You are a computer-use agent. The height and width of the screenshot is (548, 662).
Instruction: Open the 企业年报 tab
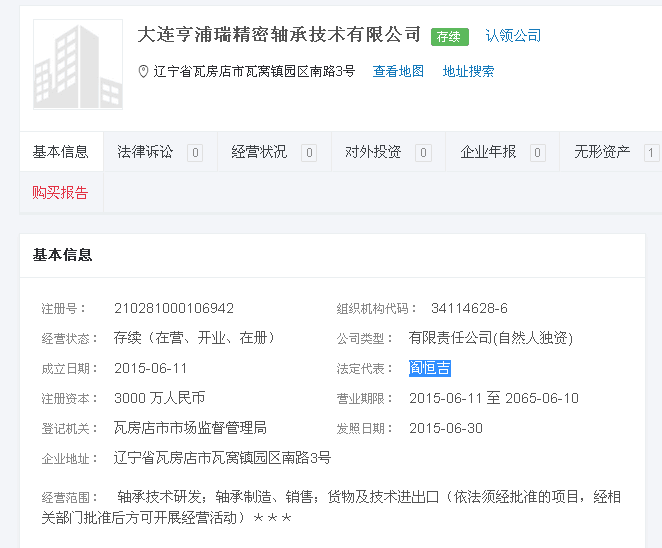488,152
